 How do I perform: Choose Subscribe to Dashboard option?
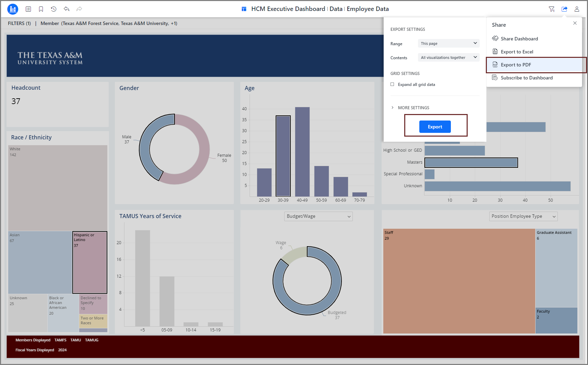(x=526, y=78)
